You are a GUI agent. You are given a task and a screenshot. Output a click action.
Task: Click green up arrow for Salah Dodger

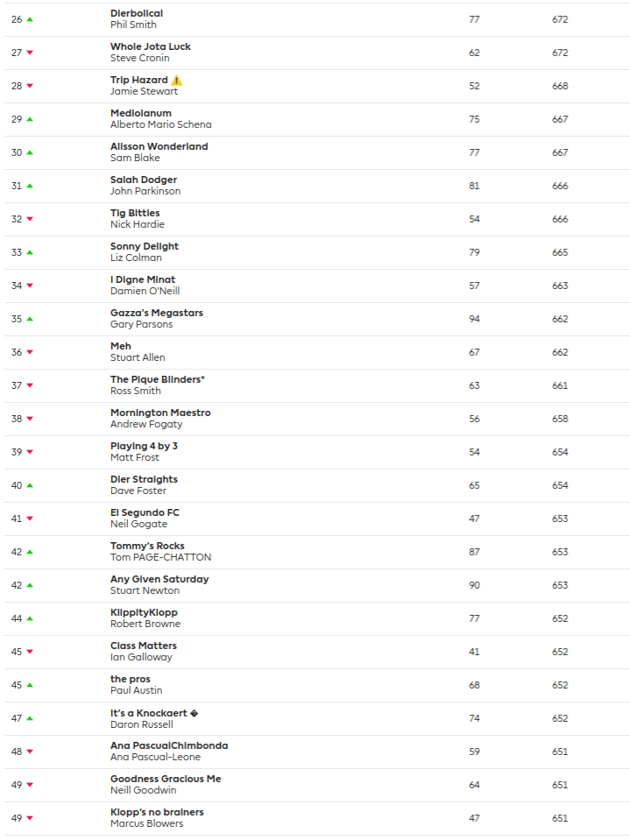point(30,186)
